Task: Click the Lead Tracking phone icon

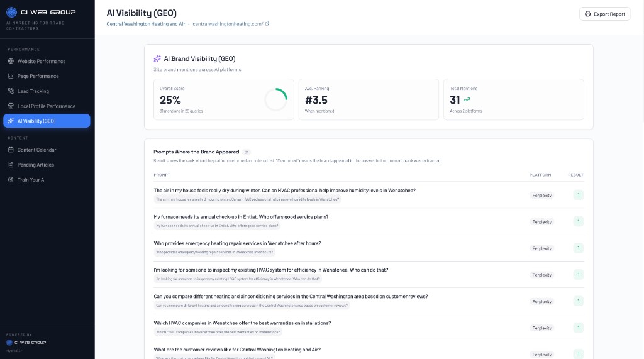Action: coord(11,91)
